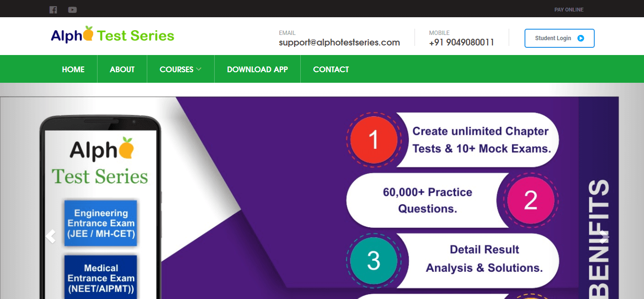Open the Download App page

(x=257, y=69)
